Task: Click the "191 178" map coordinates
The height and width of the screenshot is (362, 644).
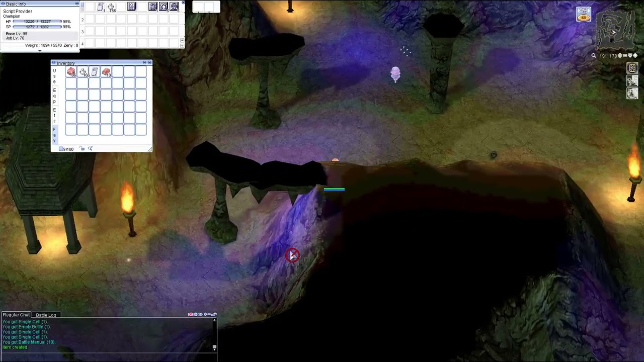Action: pos(608,56)
